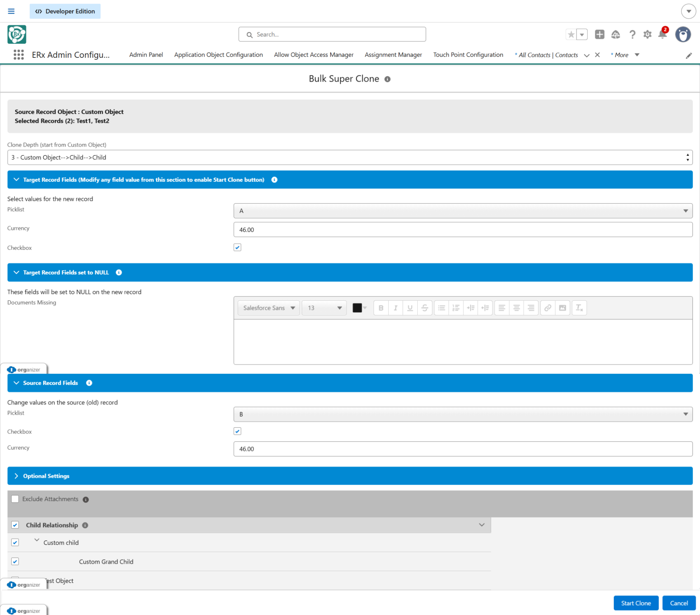Open Application Object Configuration tab
This screenshot has height=615, width=700.
pyautogui.click(x=219, y=55)
